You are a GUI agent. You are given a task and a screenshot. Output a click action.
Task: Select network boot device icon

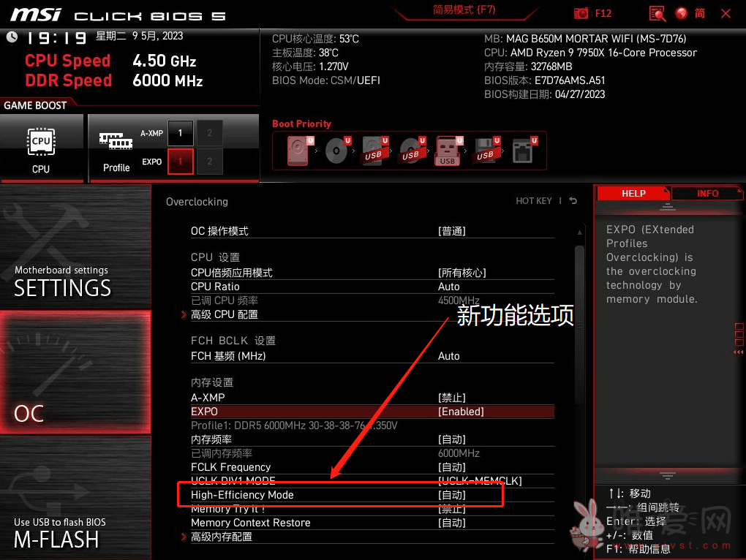524,151
